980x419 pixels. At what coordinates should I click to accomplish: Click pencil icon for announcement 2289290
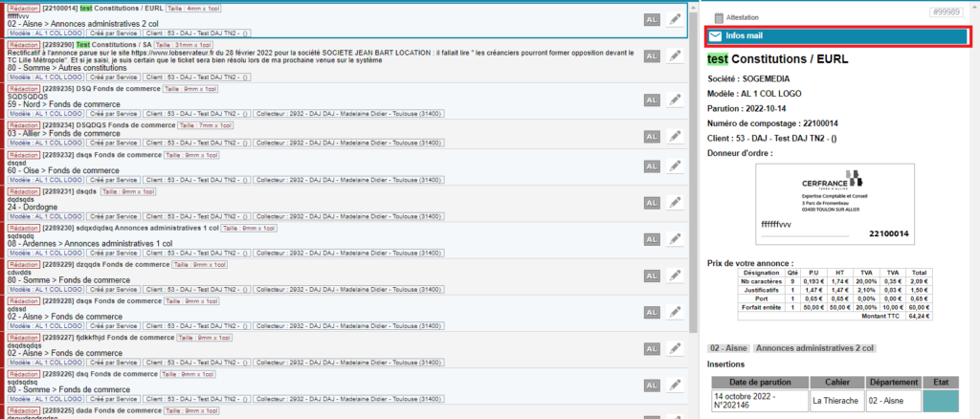pyautogui.click(x=675, y=57)
